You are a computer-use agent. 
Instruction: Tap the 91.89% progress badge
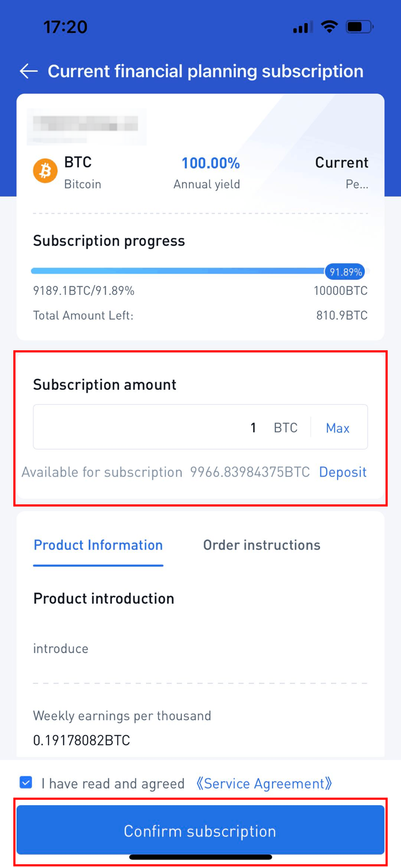click(344, 271)
